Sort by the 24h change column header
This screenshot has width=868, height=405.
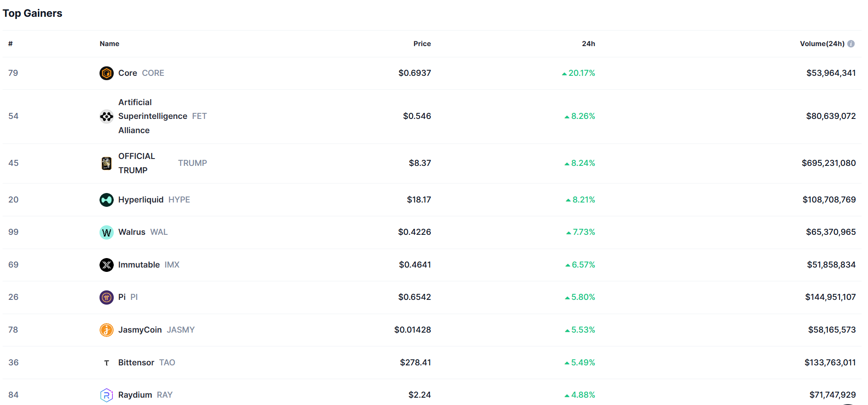pyautogui.click(x=588, y=44)
